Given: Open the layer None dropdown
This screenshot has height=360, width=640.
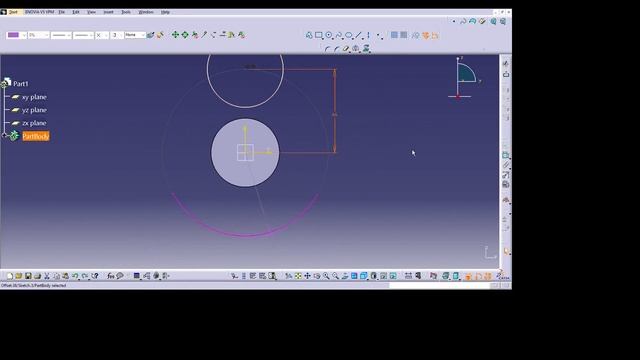Looking at the screenshot, I should coord(135,35).
